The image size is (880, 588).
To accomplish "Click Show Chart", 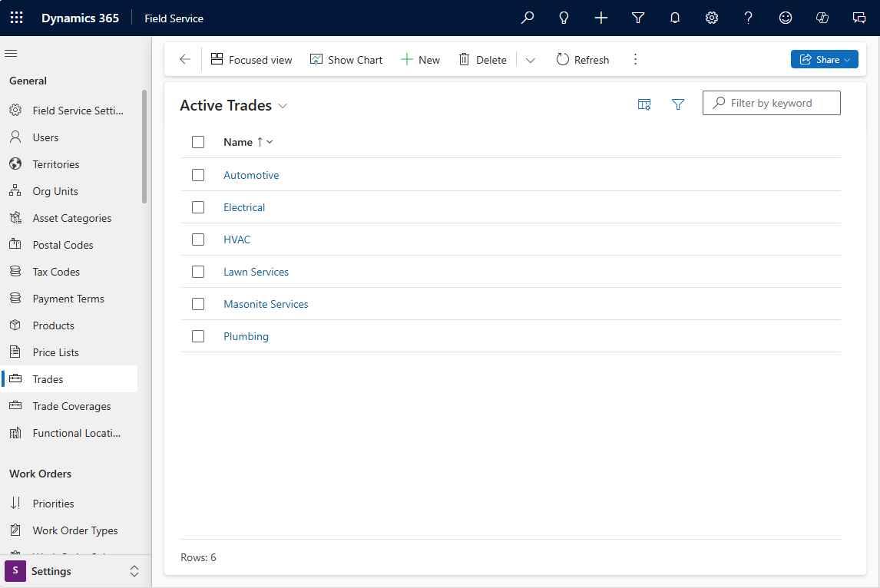I will (x=346, y=59).
